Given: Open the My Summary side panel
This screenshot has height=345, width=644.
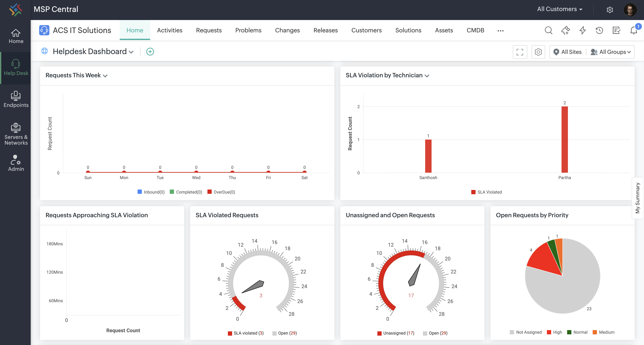Looking at the screenshot, I should click(x=637, y=198).
